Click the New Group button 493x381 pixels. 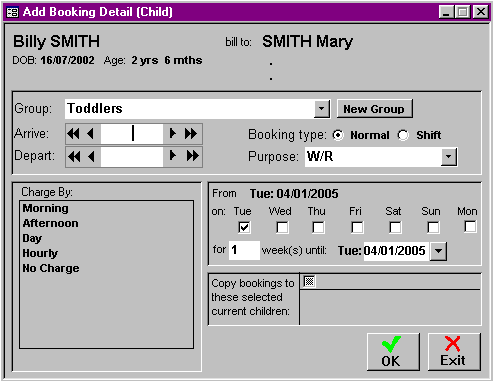(x=374, y=109)
